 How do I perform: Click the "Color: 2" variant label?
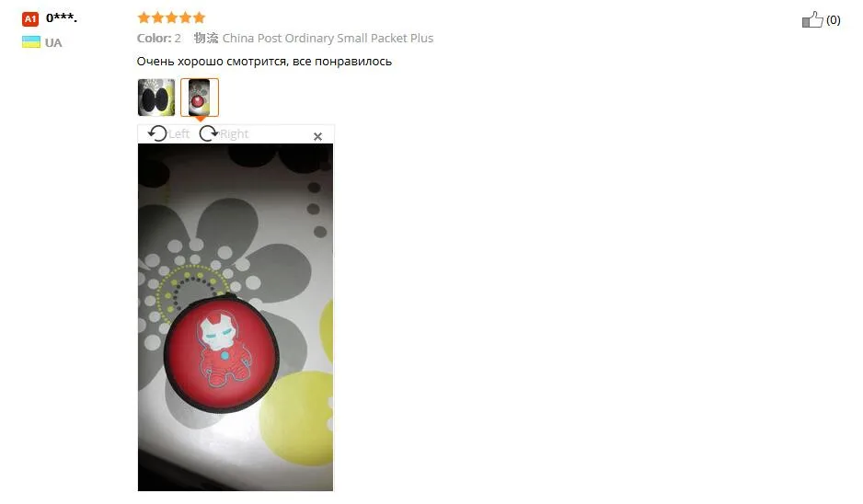pos(158,38)
